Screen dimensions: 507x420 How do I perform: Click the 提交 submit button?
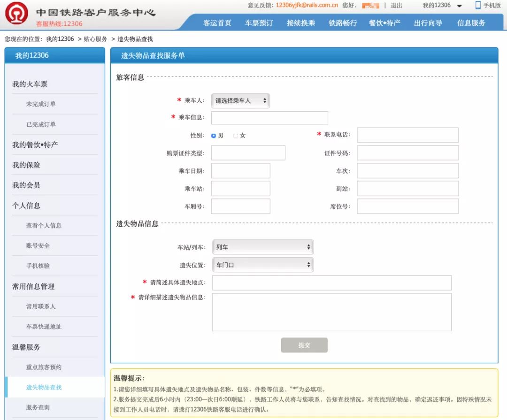pyautogui.click(x=304, y=344)
